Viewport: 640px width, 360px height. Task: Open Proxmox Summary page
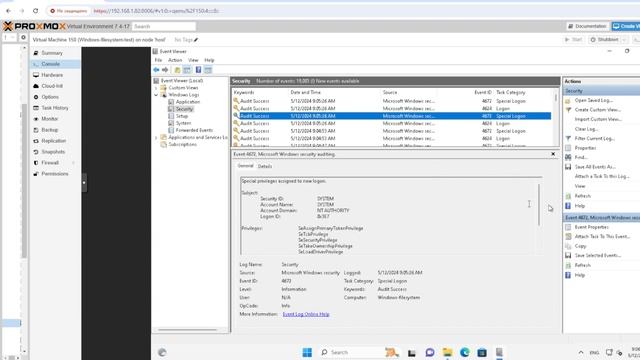[x=52, y=53]
